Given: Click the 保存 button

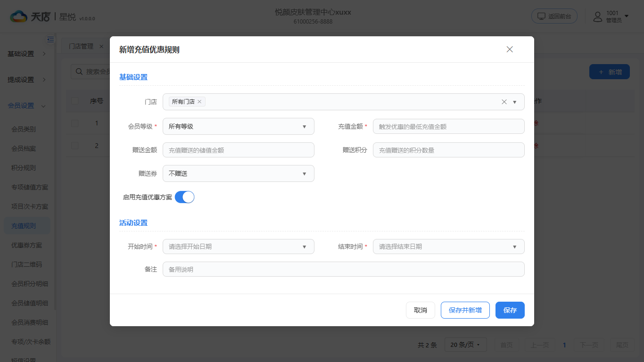Looking at the screenshot, I should (x=510, y=310).
